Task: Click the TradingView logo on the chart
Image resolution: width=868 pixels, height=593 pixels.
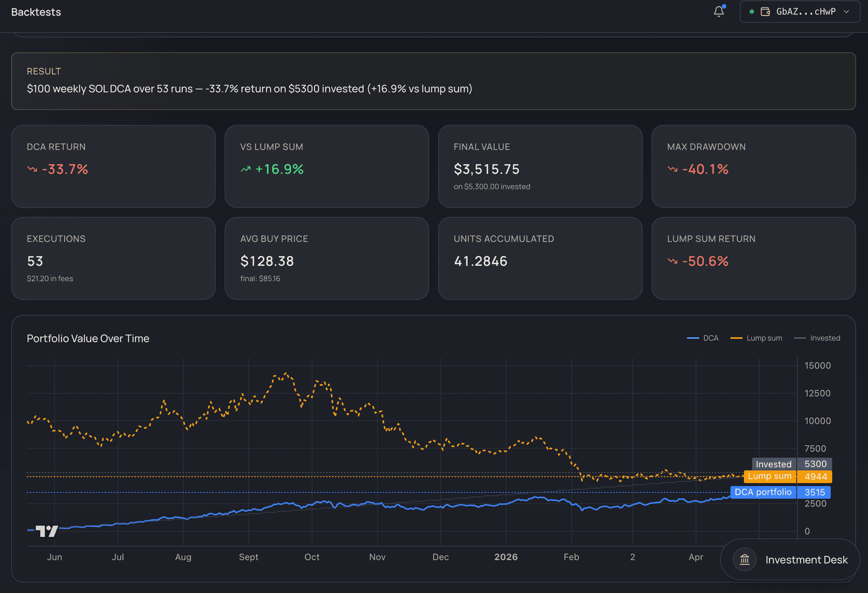Action: click(47, 531)
